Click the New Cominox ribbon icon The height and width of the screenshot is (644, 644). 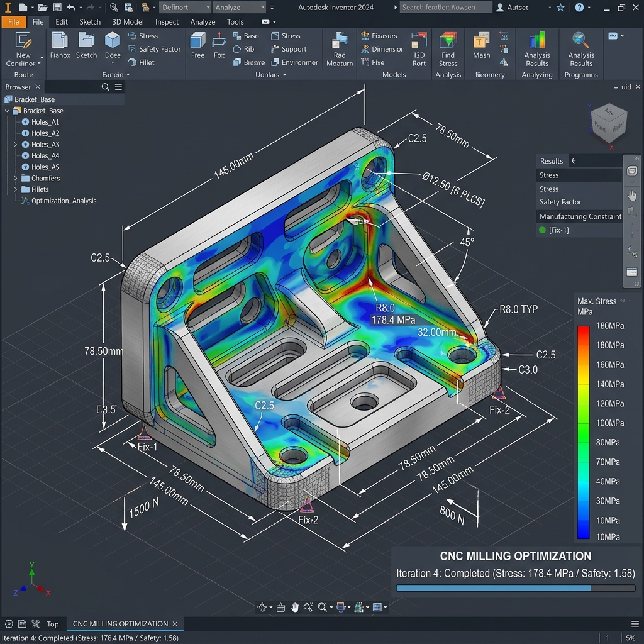23,41
